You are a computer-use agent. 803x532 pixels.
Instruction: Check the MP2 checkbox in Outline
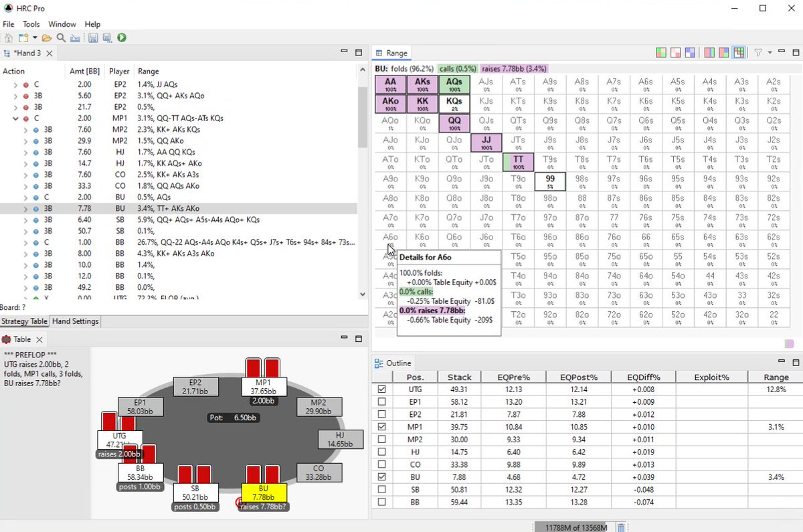coord(382,440)
